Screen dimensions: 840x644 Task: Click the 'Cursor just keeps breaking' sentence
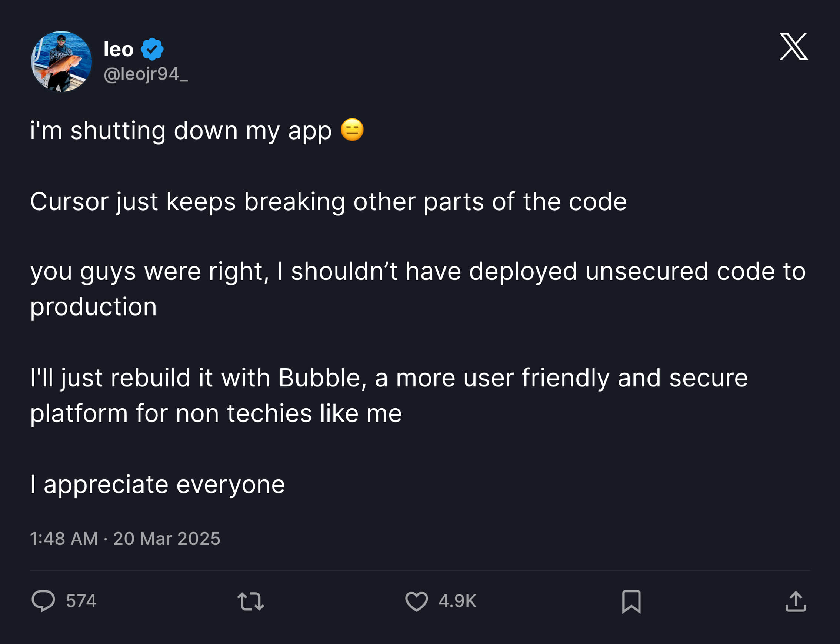click(328, 202)
